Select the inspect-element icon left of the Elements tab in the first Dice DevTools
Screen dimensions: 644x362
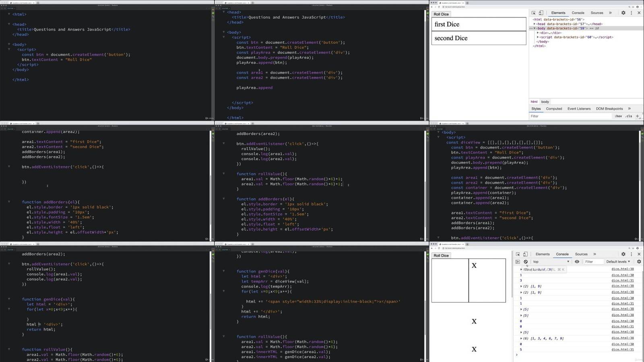coord(533,13)
